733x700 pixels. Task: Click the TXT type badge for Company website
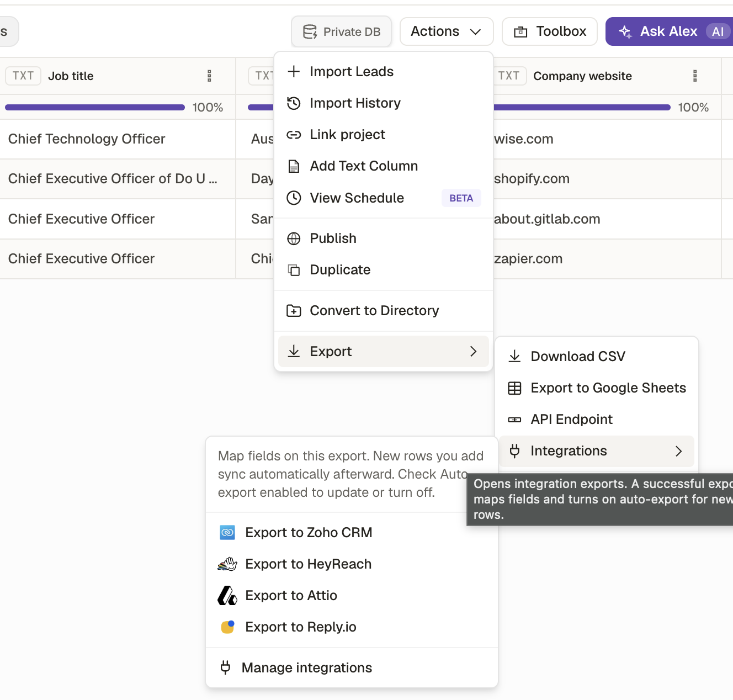[509, 76]
